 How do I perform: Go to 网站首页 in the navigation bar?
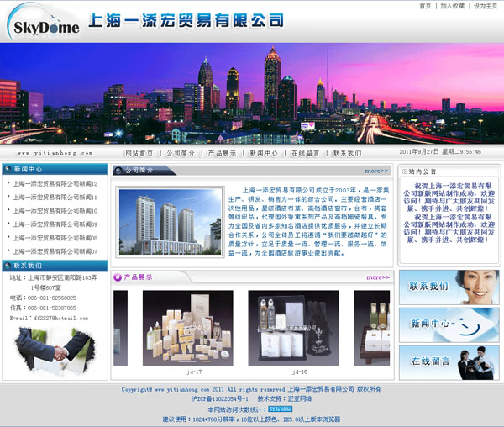[x=139, y=153]
